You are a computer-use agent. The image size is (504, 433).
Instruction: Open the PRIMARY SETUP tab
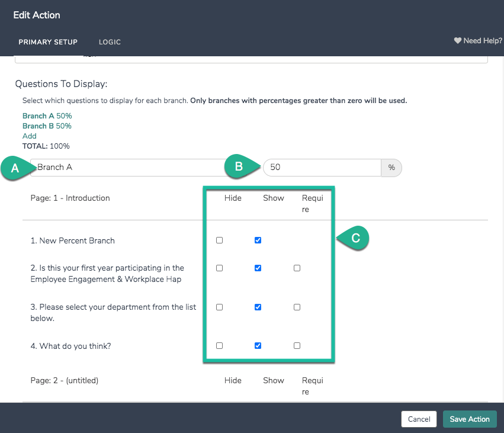point(48,42)
